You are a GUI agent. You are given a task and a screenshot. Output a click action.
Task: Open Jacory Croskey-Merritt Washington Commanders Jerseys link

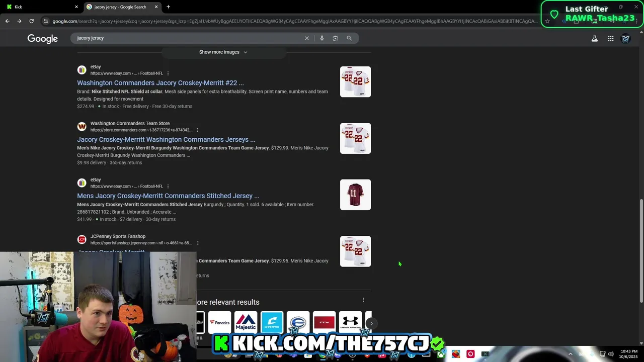(166, 139)
